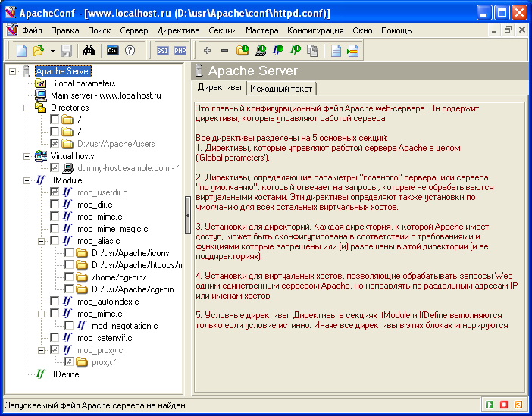This screenshot has height=416, width=532.
Task: Click the SSI toolbar button
Action: (x=162, y=51)
